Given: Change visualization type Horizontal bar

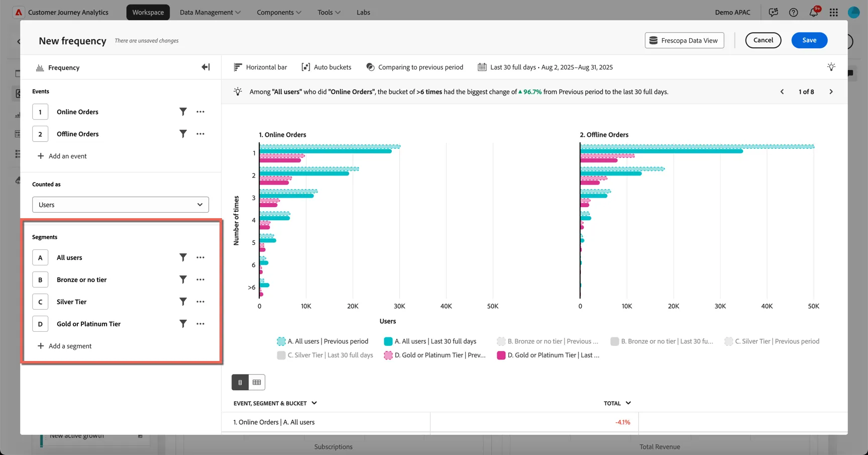Looking at the screenshot, I should [x=261, y=67].
